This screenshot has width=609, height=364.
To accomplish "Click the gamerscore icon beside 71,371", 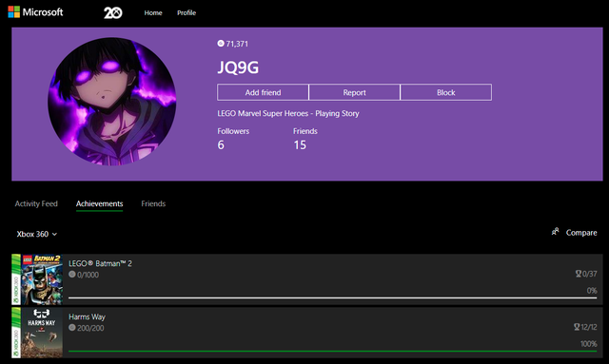I will tap(221, 44).
